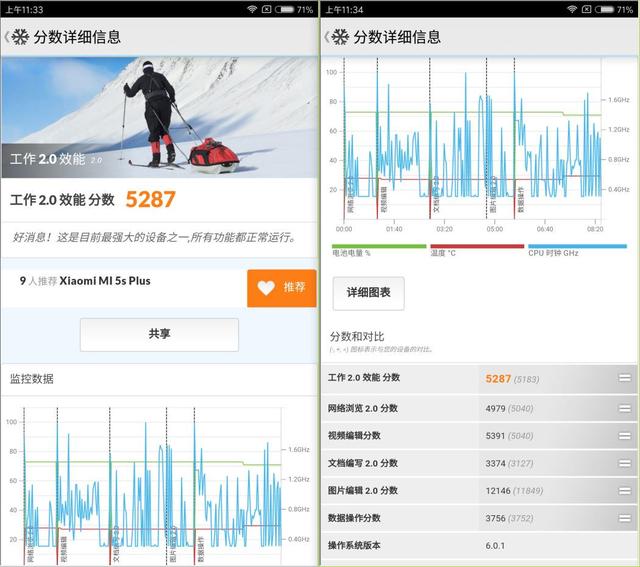
Task: Tap the 4979 web browsing score value
Action: click(496, 408)
